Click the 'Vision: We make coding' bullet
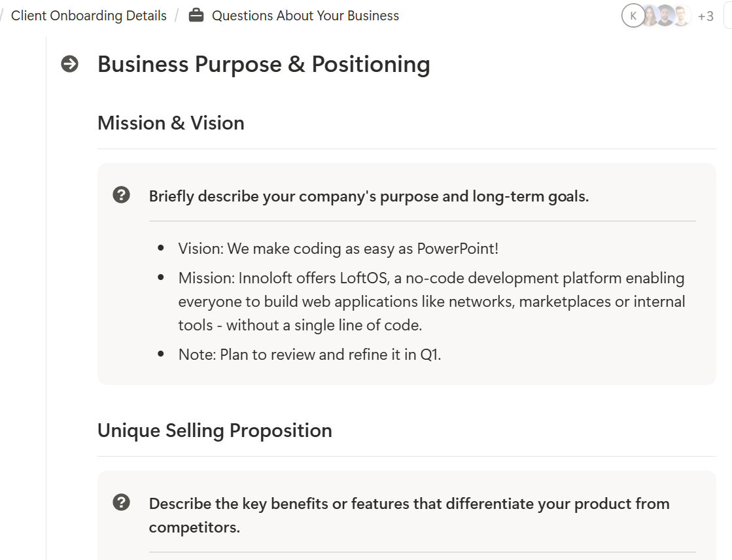 point(338,249)
